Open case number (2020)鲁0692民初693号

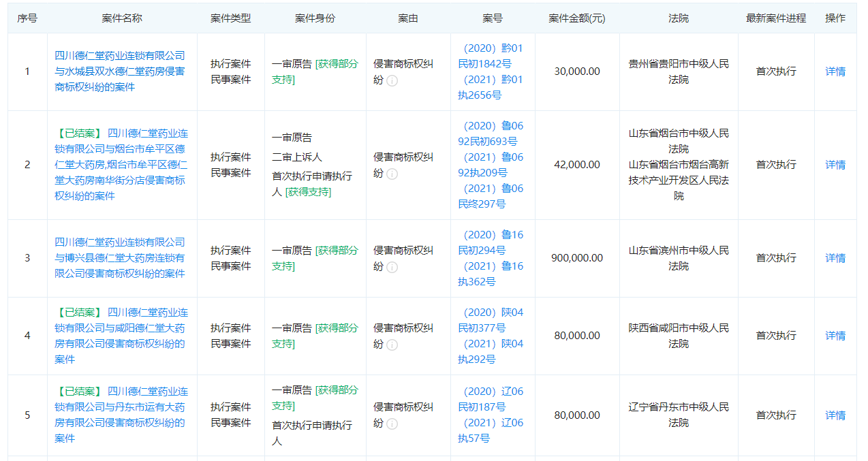tap(491, 134)
